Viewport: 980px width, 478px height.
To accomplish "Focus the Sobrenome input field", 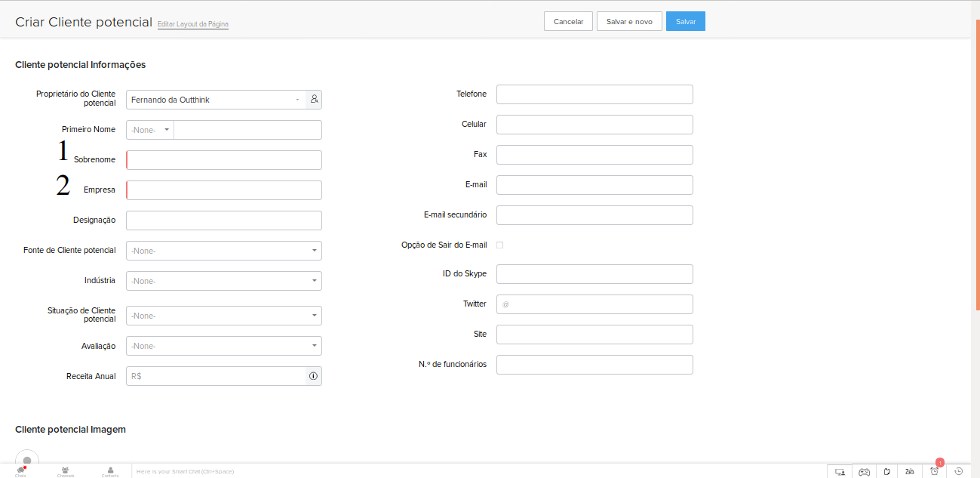I will (x=224, y=160).
